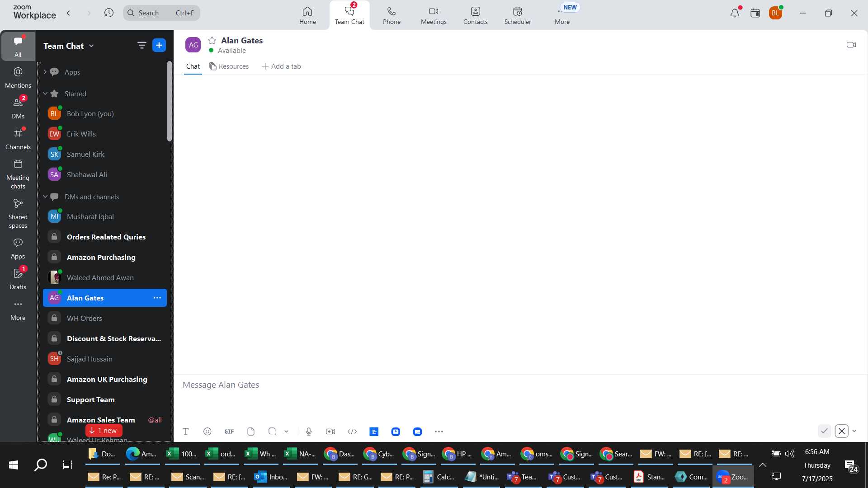The height and width of the screenshot is (488, 868).
Task: Show Mentions in left rail
Action: click(18, 78)
